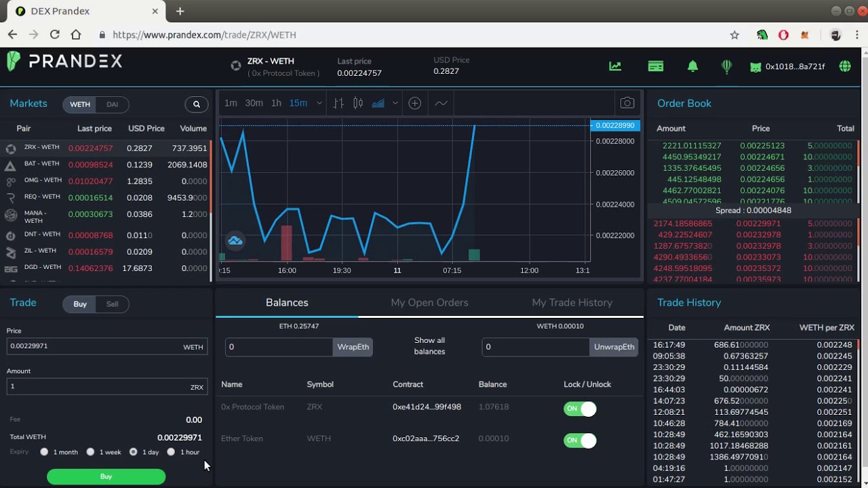868x488 pixels.
Task: Set chart interval to 1h
Action: (276, 103)
